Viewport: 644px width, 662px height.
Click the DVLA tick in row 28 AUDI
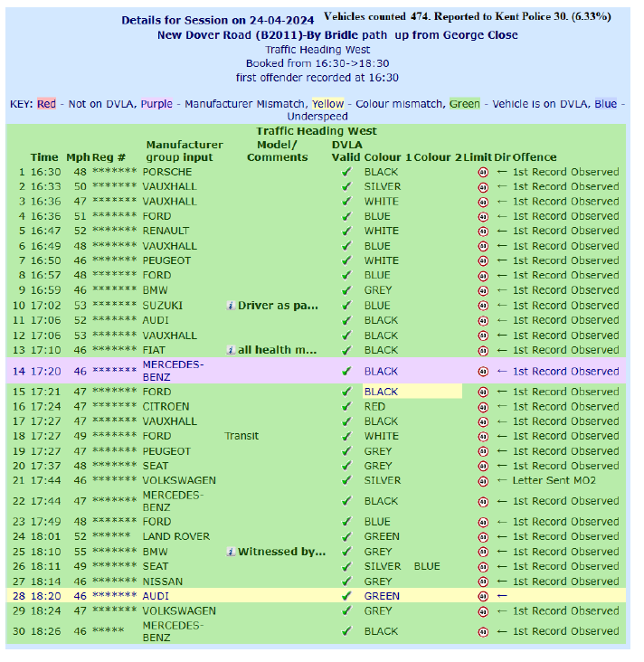(x=346, y=596)
